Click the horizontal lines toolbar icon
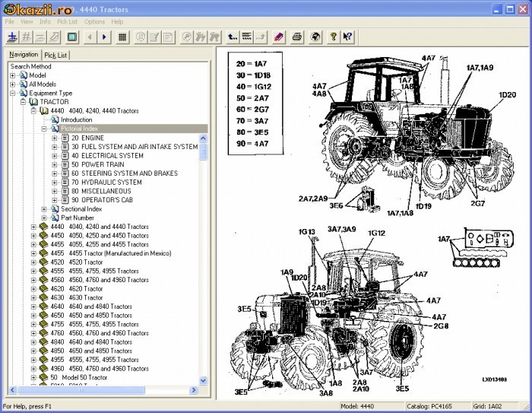This screenshot has width=532, height=413. pos(247,37)
